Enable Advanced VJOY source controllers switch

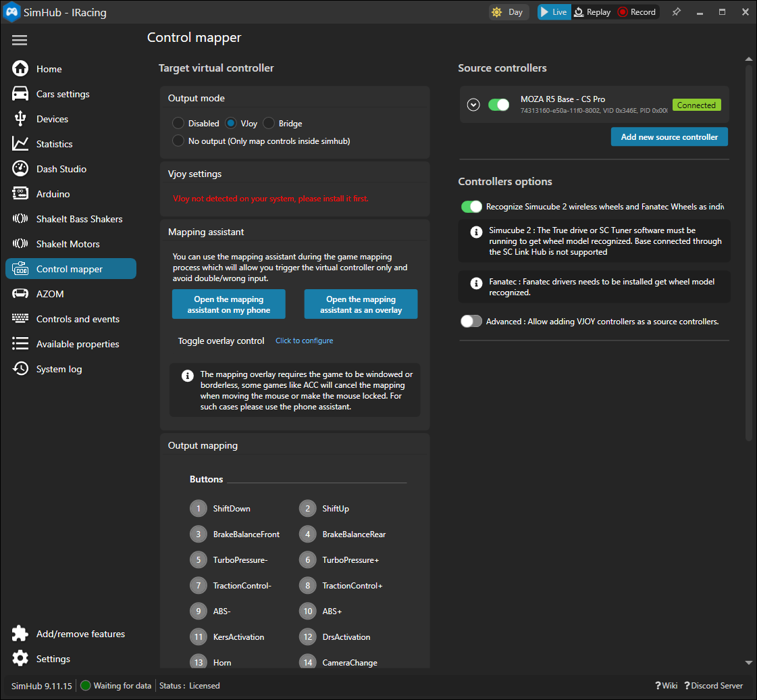[471, 321]
